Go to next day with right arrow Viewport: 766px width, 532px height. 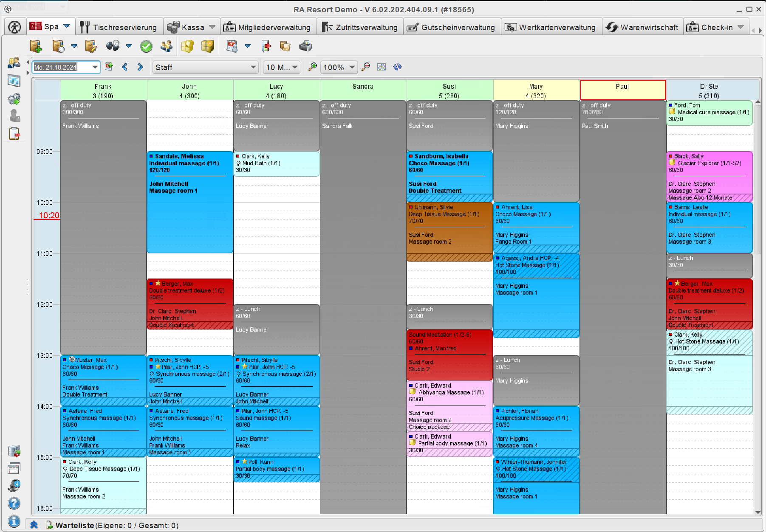[x=140, y=67]
